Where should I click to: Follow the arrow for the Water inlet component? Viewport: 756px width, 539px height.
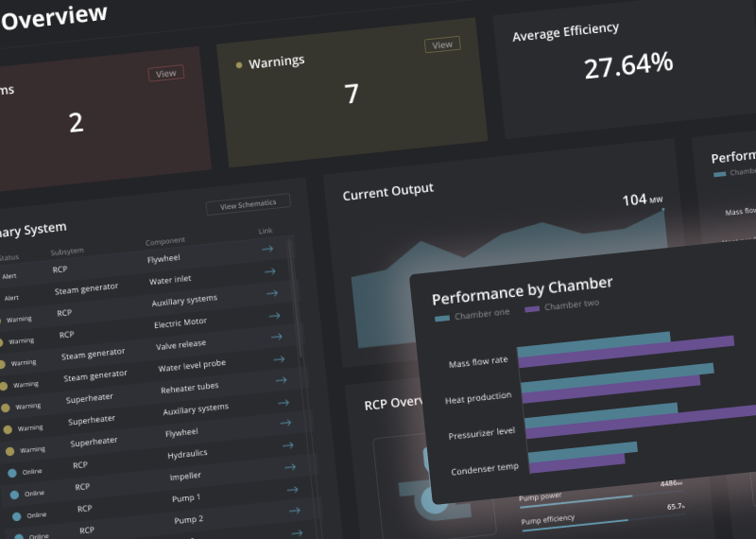point(270,271)
